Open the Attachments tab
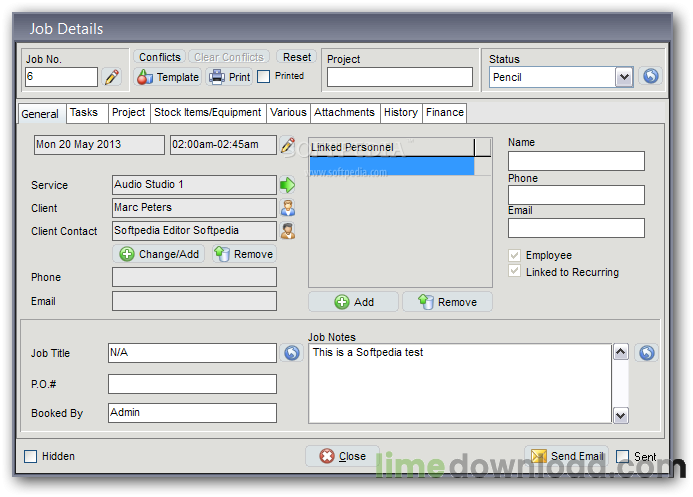The width and height of the screenshot is (693, 497). coord(344,112)
